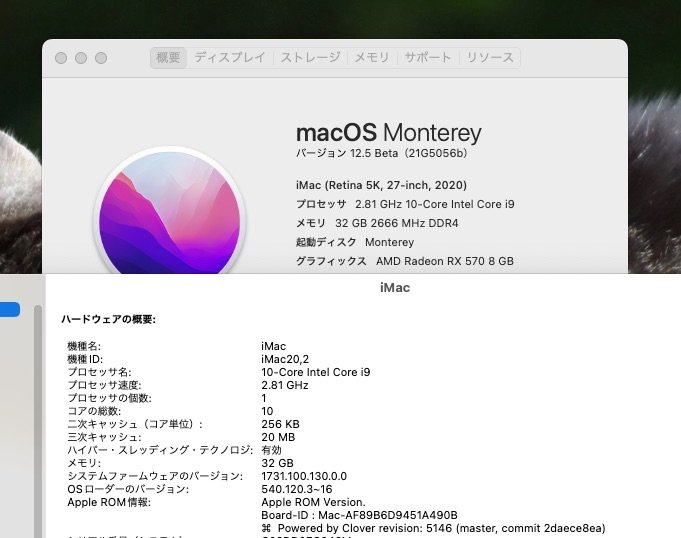Click the hyper-threading value 有効
This screenshot has width=681, height=538.
click(x=271, y=450)
